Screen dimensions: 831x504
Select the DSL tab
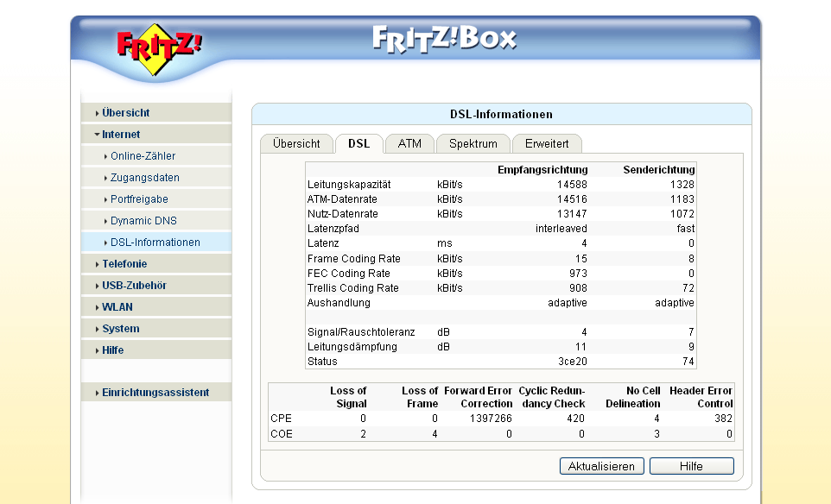(358, 144)
